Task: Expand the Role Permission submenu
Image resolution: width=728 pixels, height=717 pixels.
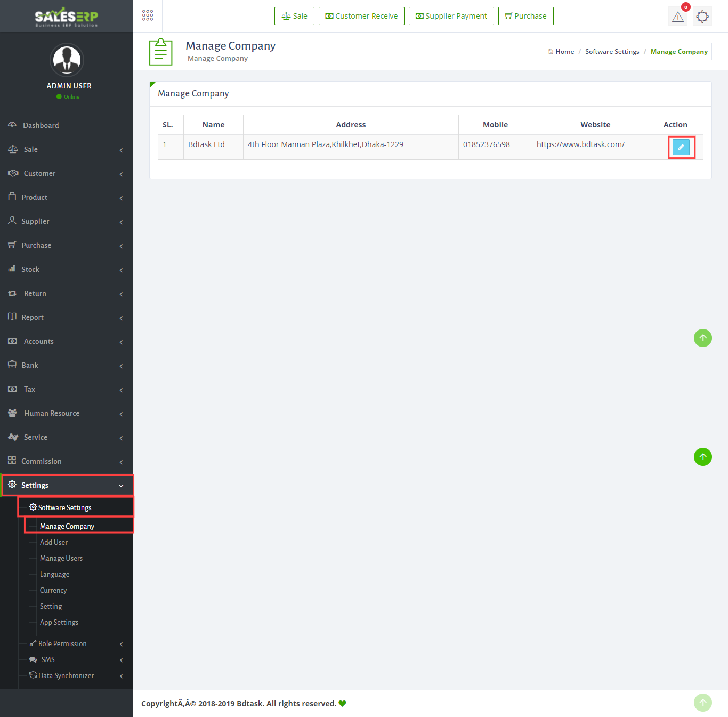Action: click(x=62, y=643)
